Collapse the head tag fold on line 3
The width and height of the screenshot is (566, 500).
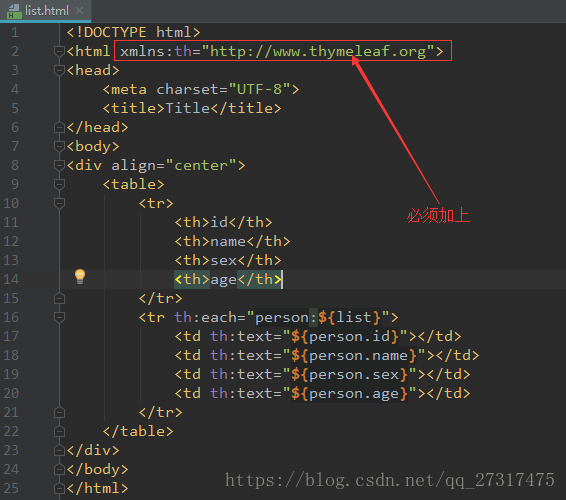[x=59, y=70]
